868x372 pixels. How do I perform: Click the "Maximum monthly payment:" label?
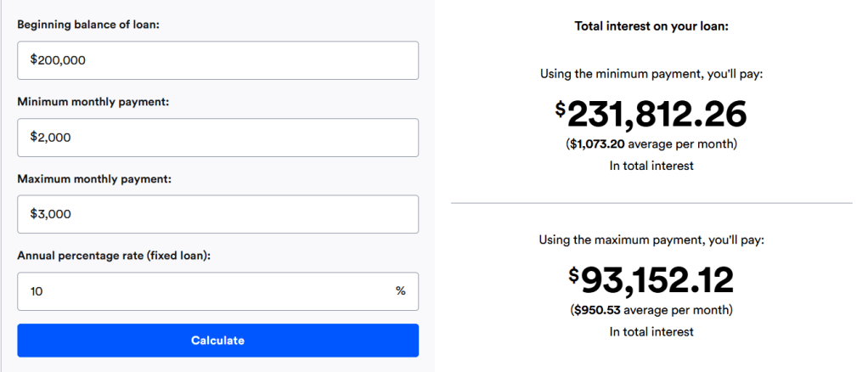point(95,179)
